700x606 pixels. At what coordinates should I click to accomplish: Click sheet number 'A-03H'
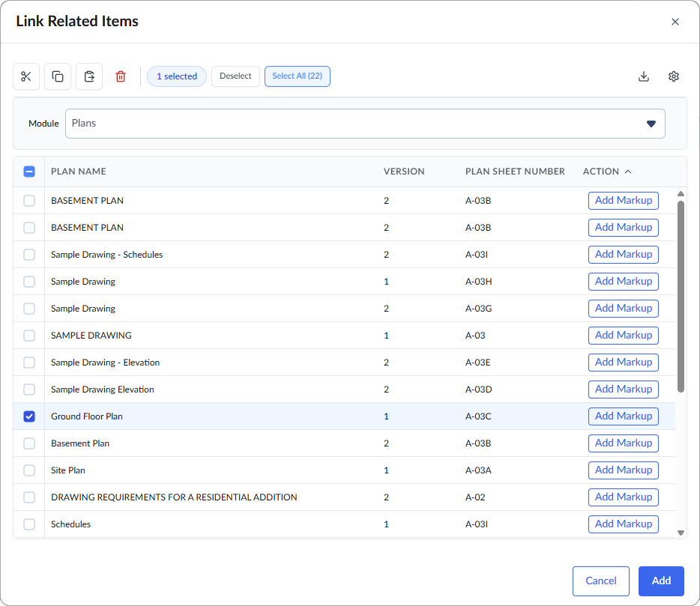point(479,282)
